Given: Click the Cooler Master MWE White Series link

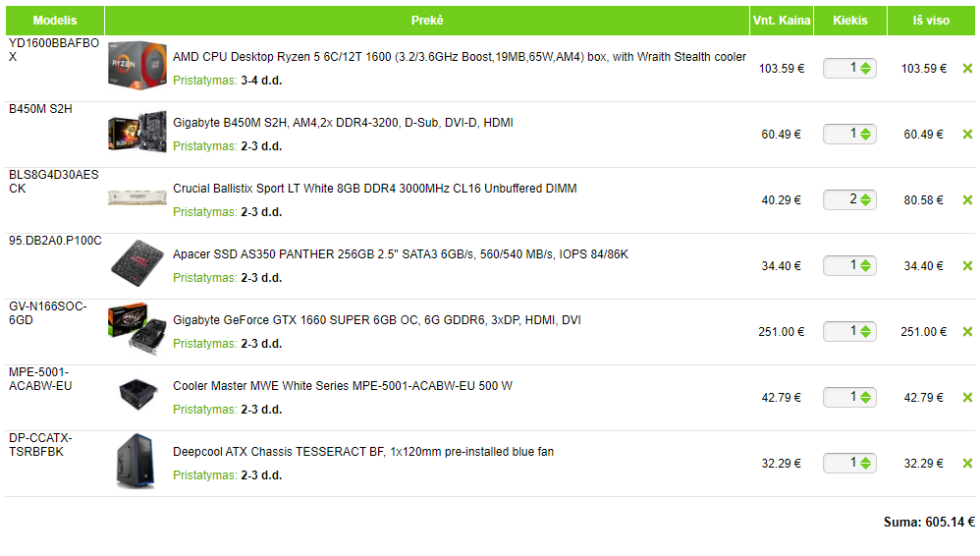Looking at the screenshot, I should click(x=343, y=386).
